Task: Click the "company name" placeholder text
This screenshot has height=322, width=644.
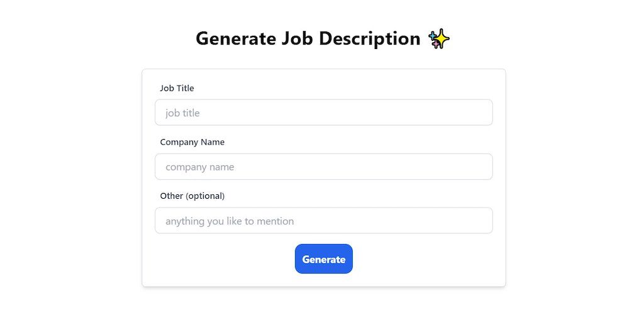Action: pos(199,167)
